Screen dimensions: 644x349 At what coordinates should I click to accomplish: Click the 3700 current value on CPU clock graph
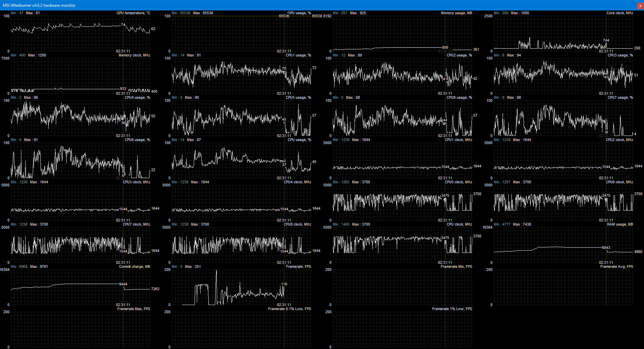[477, 236]
